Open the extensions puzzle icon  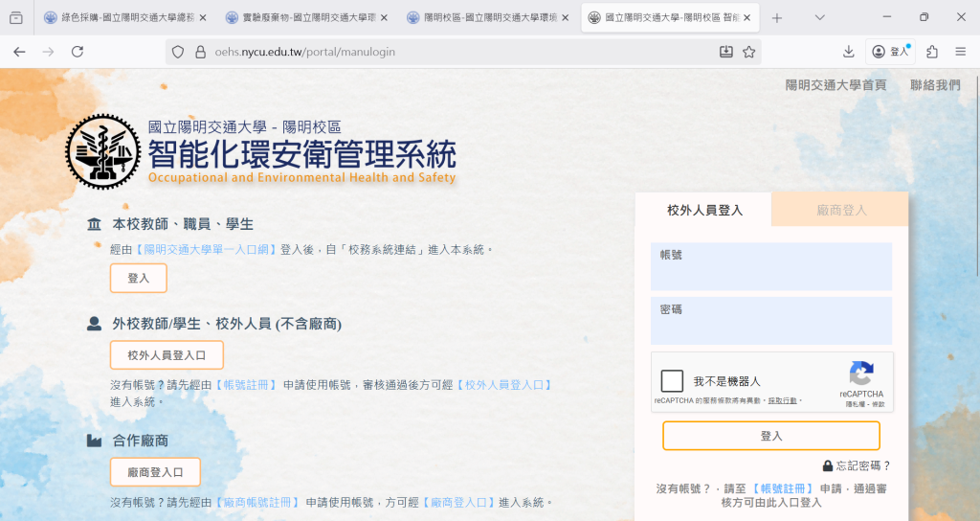click(932, 52)
